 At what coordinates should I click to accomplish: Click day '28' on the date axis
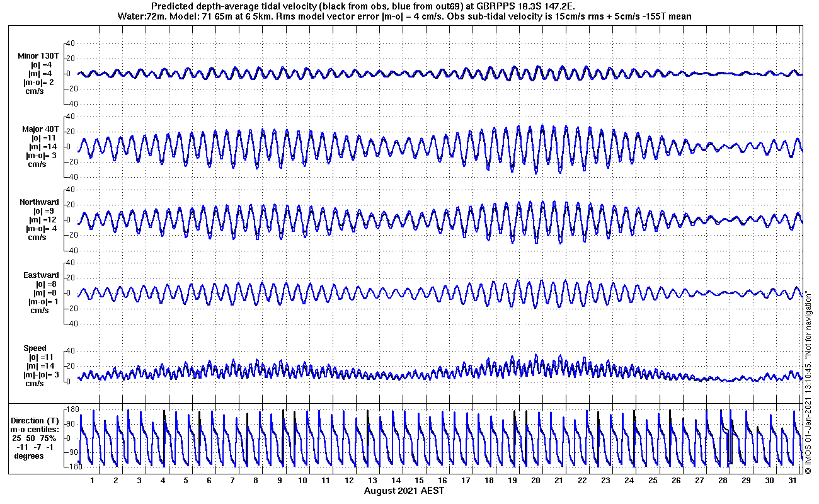point(722,480)
